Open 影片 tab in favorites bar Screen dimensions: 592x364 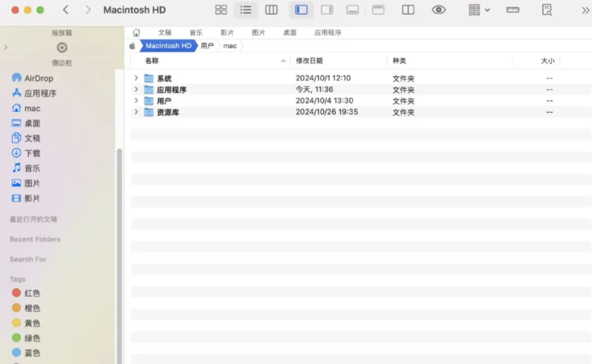(227, 33)
